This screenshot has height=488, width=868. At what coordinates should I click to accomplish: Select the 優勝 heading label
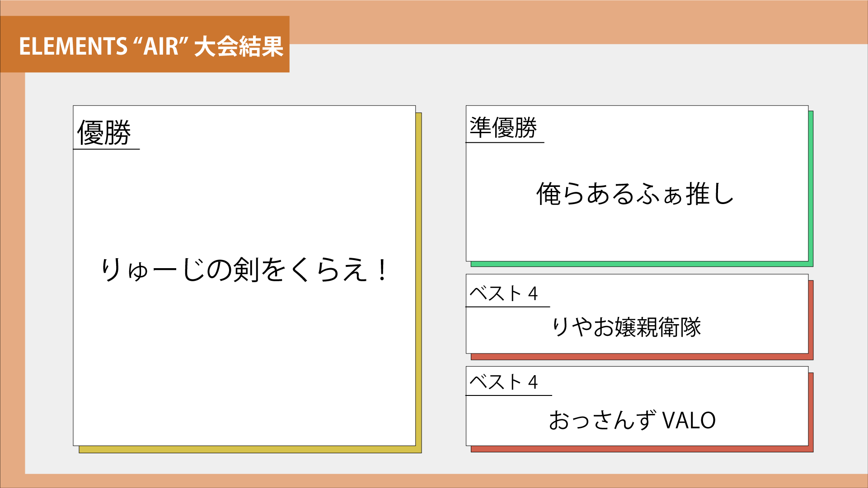click(x=104, y=133)
